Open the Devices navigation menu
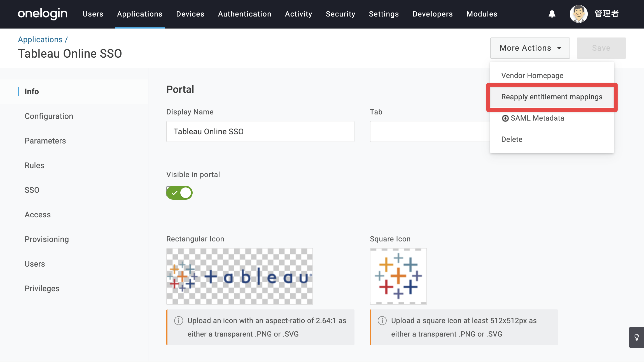Image resolution: width=644 pixels, height=362 pixels. 190,14
